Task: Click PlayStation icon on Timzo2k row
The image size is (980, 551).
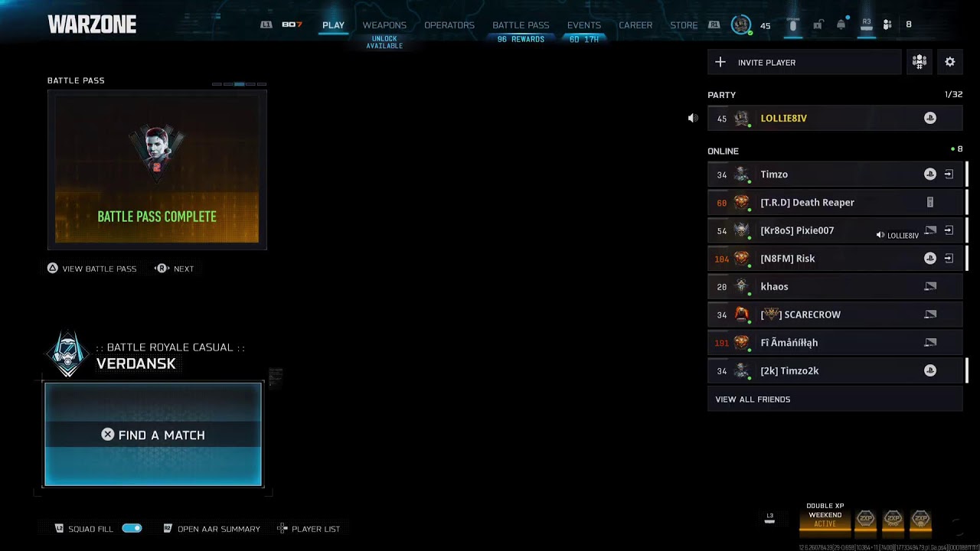Action: 930,370
